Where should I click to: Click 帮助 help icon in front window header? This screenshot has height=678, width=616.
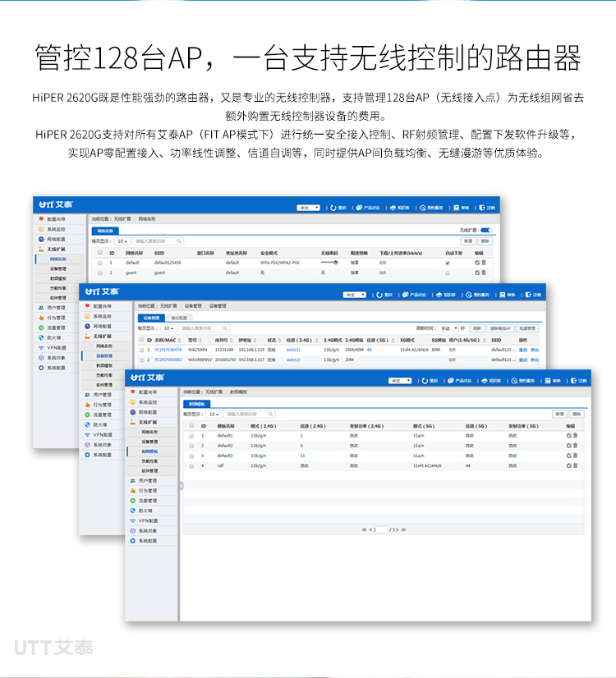[x=548, y=381]
